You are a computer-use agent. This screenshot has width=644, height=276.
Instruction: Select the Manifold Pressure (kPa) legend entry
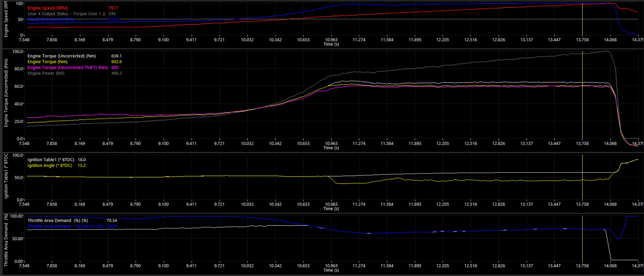pyautogui.click(x=51, y=19)
